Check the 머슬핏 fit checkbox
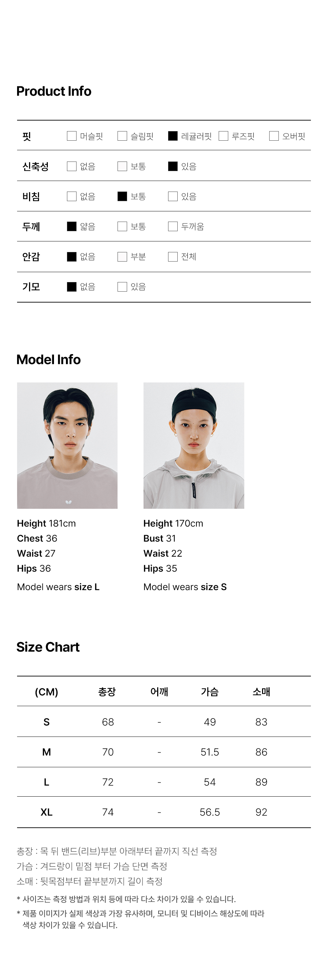 tap(71, 136)
